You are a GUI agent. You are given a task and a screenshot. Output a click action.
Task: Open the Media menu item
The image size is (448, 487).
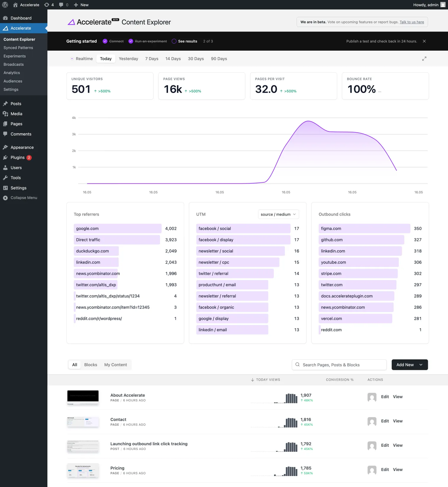coord(24,114)
